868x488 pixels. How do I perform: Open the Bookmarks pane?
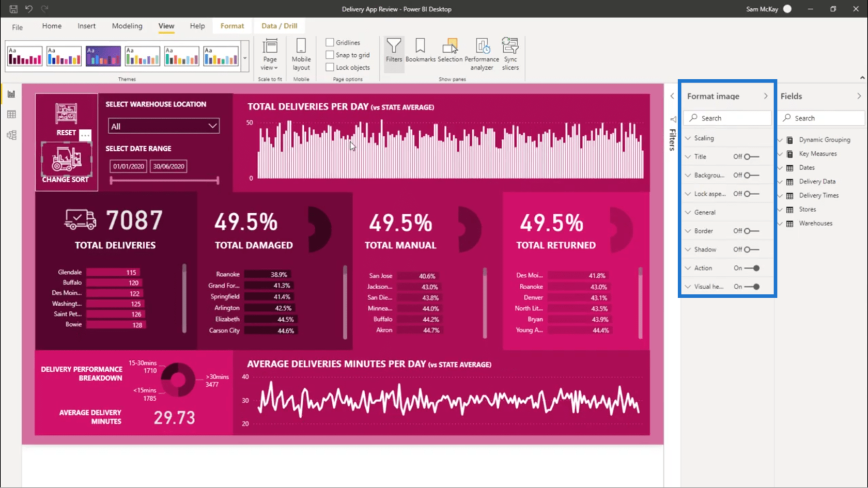coord(421,51)
